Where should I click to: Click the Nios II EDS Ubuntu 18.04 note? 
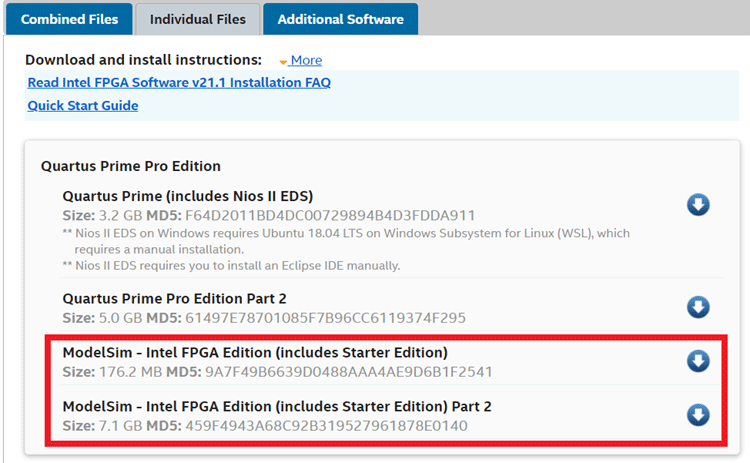pos(346,233)
